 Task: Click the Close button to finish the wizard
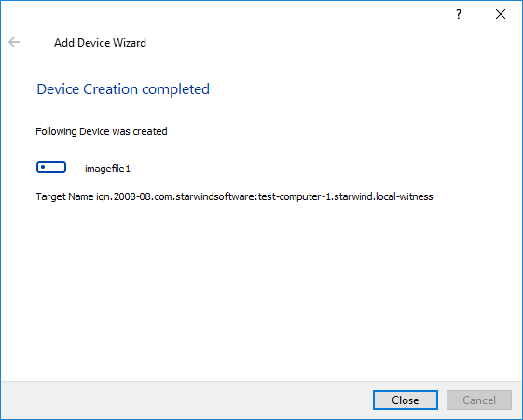pos(406,400)
